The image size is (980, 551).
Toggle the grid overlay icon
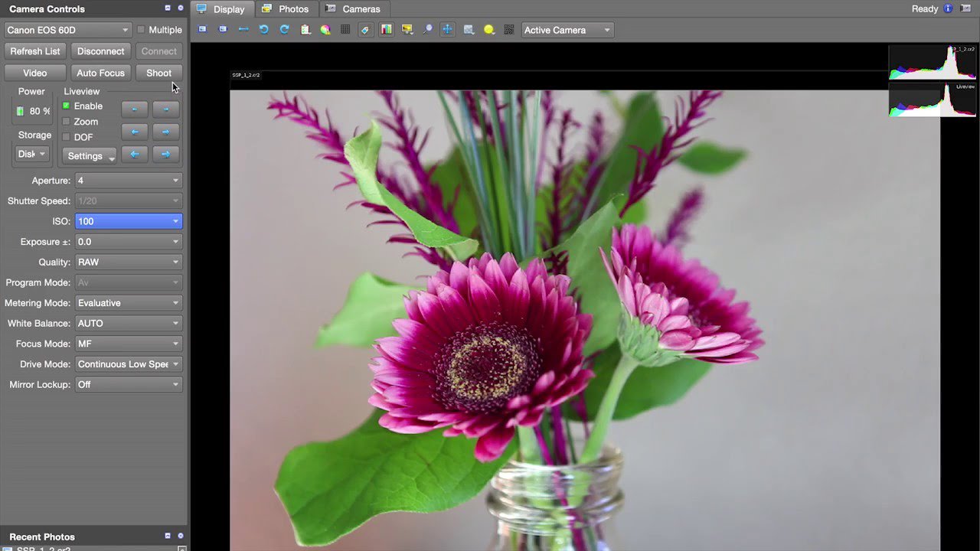pyautogui.click(x=345, y=30)
